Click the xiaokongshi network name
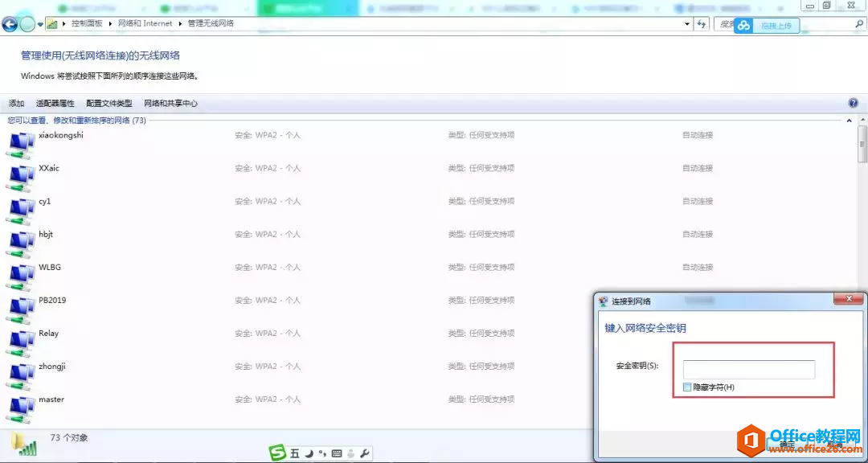Image resolution: width=868 pixels, height=463 pixels. pyautogui.click(x=61, y=135)
